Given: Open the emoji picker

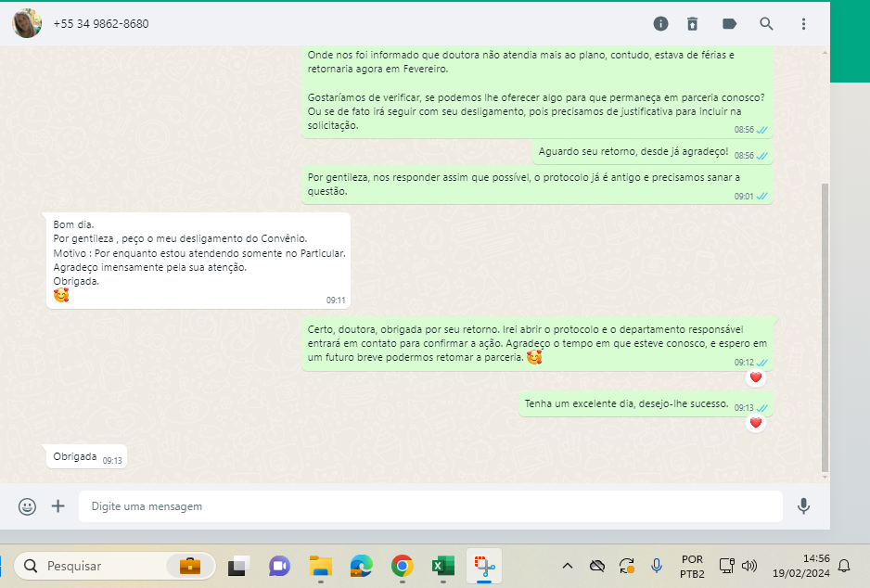Looking at the screenshot, I should click(27, 506).
